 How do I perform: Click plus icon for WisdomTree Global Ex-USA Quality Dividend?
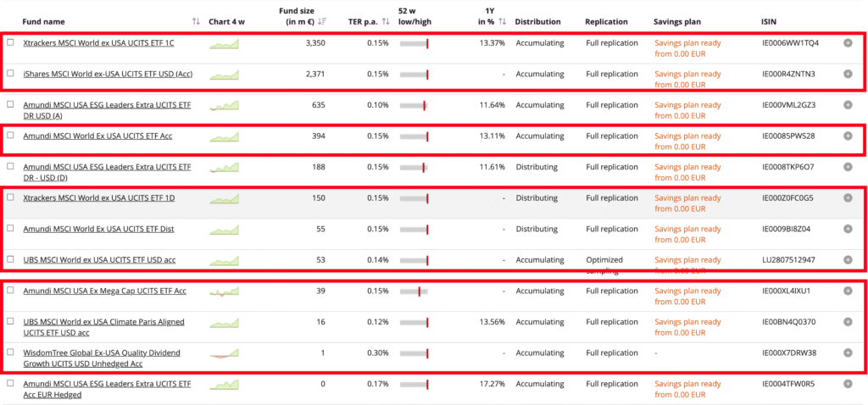click(x=848, y=353)
